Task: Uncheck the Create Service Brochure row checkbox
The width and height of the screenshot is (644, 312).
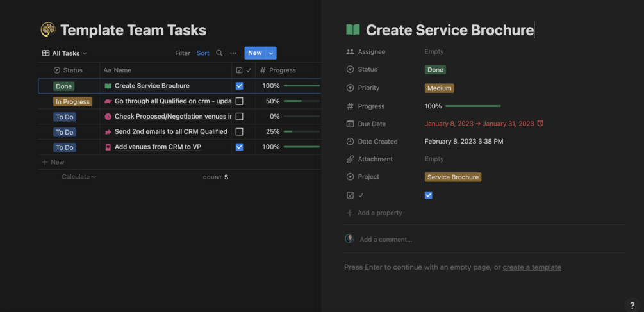Action: pos(239,86)
